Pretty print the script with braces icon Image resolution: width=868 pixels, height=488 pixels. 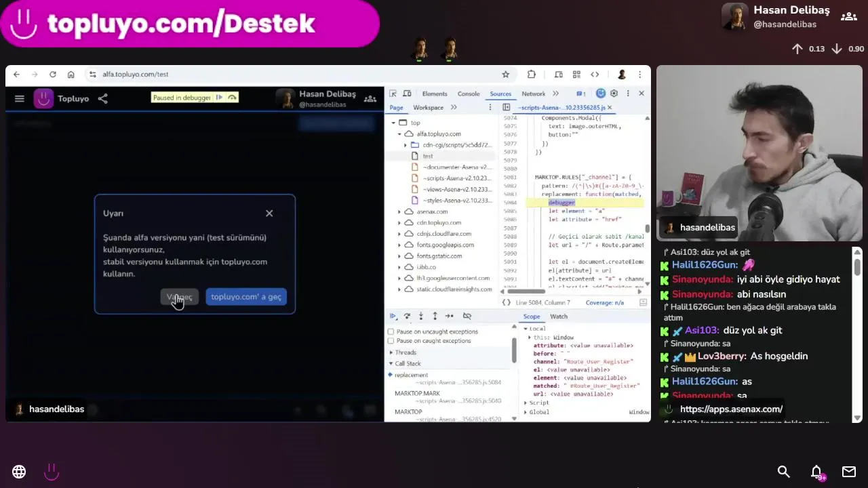[x=506, y=302]
